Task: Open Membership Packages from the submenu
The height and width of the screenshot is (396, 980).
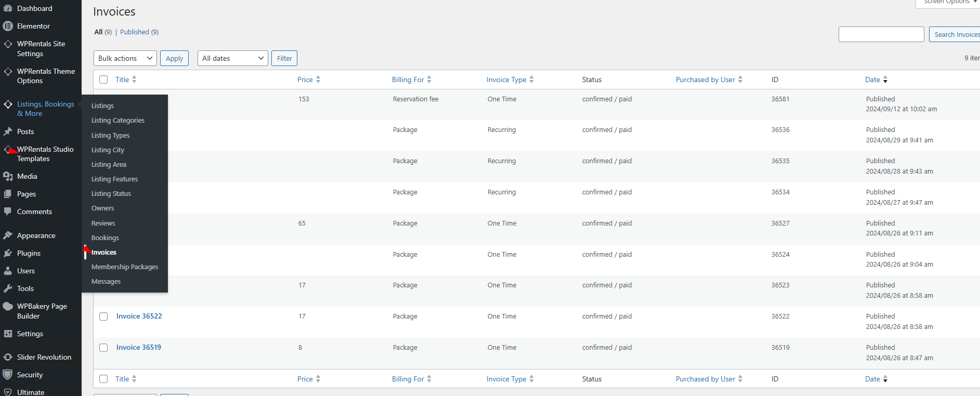Action: click(x=125, y=267)
